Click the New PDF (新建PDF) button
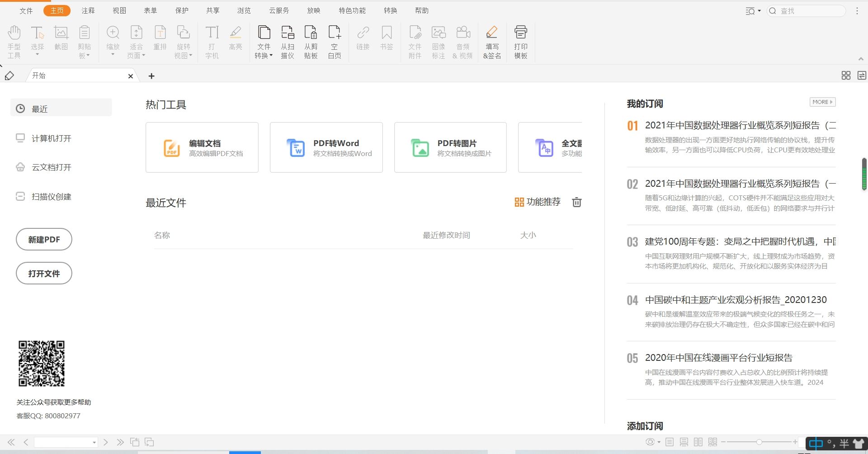This screenshot has height=454, width=868. pos(44,239)
